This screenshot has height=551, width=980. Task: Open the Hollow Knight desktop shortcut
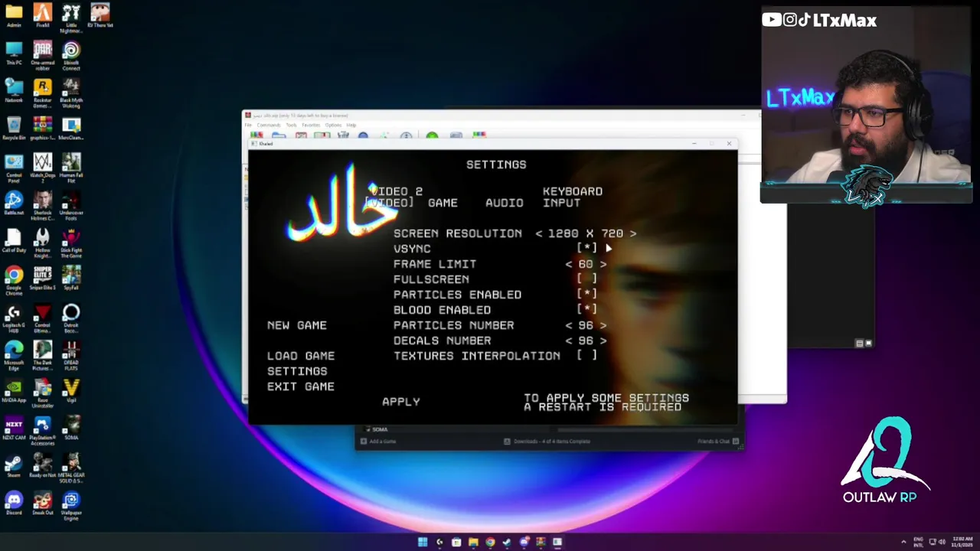[42, 243]
